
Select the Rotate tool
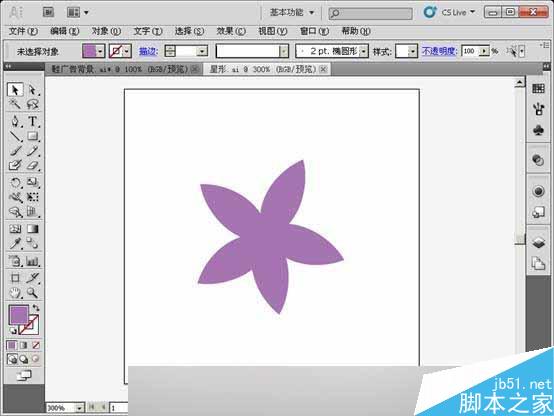coord(15,182)
